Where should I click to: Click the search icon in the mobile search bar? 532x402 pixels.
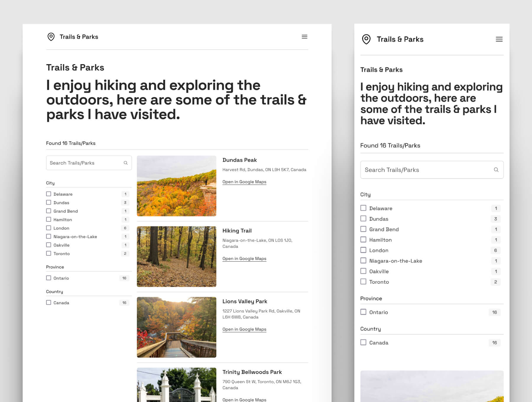496,170
